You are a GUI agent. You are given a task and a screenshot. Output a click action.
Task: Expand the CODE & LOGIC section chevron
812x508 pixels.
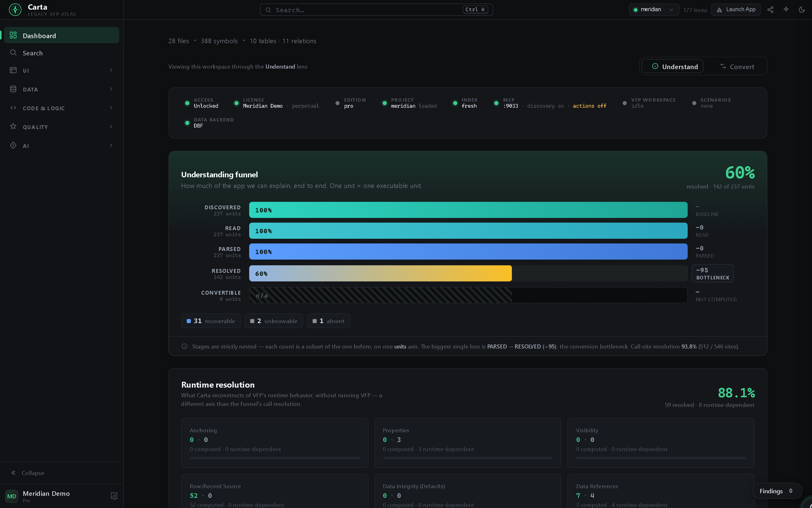pos(111,108)
